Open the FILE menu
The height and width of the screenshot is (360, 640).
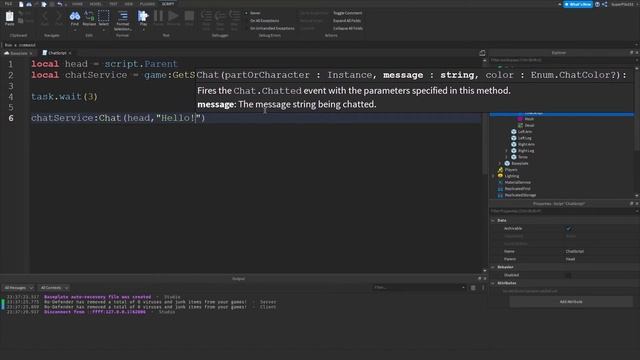[8, 4]
